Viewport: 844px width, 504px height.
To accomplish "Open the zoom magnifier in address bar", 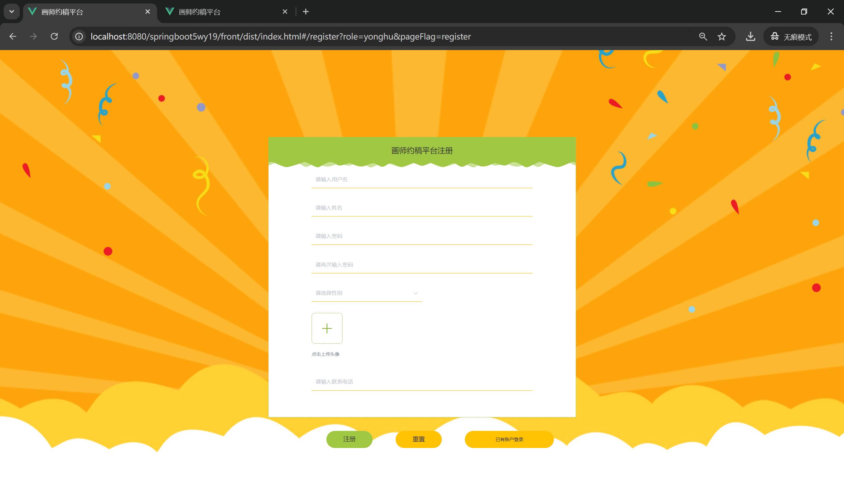I will pyautogui.click(x=703, y=36).
